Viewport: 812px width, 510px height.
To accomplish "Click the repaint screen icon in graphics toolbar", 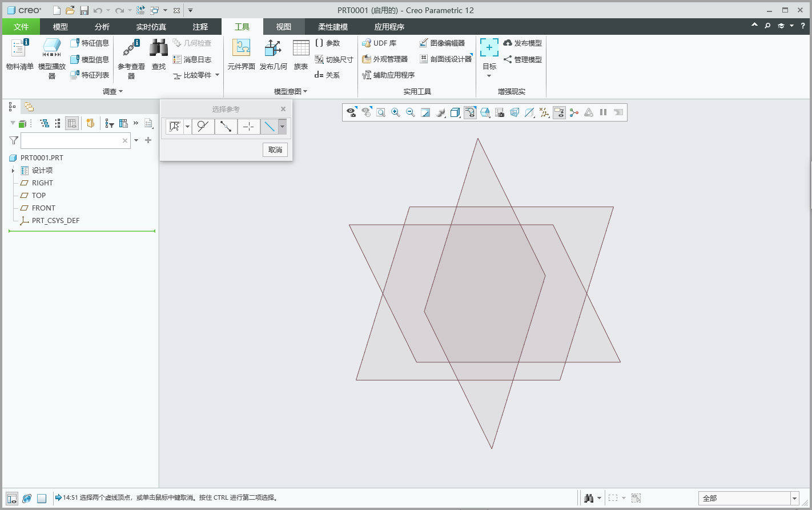I will tap(425, 112).
